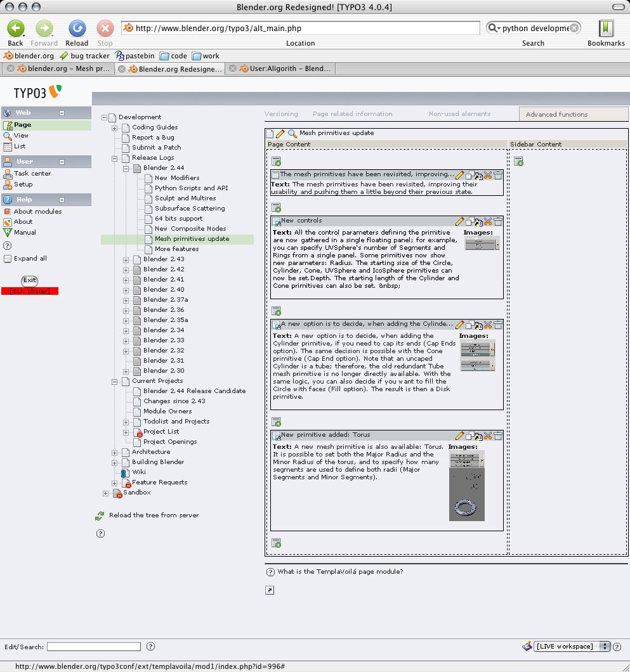Click the Reload tree refresh icon

click(100, 516)
